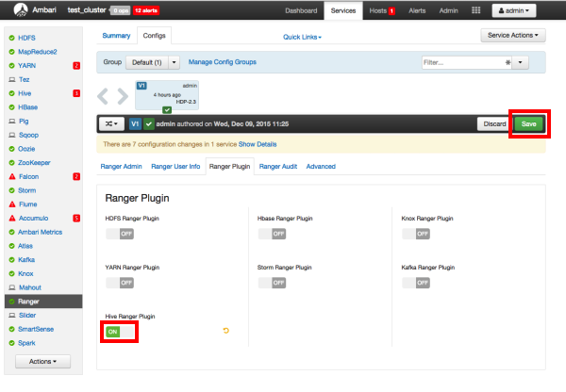Select Ranger in the services list
This screenshot has width=566, height=392.
pyautogui.click(x=43, y=302)
